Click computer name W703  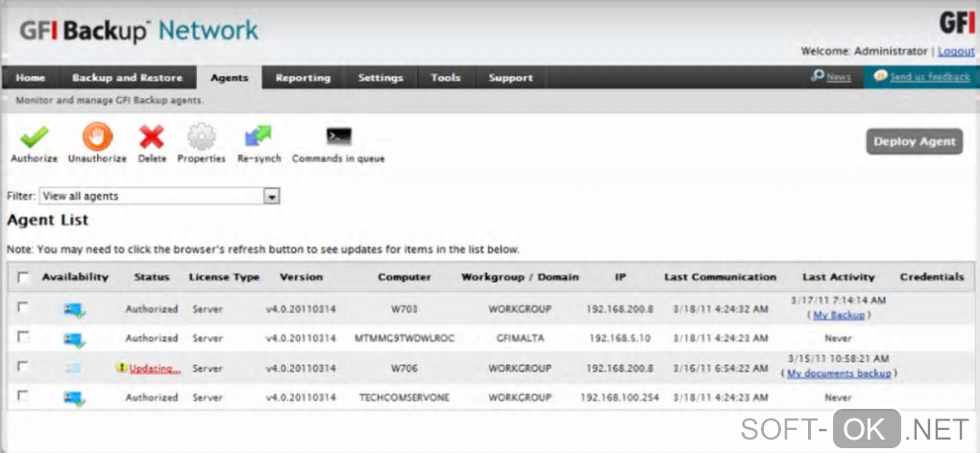pos(404,309)
